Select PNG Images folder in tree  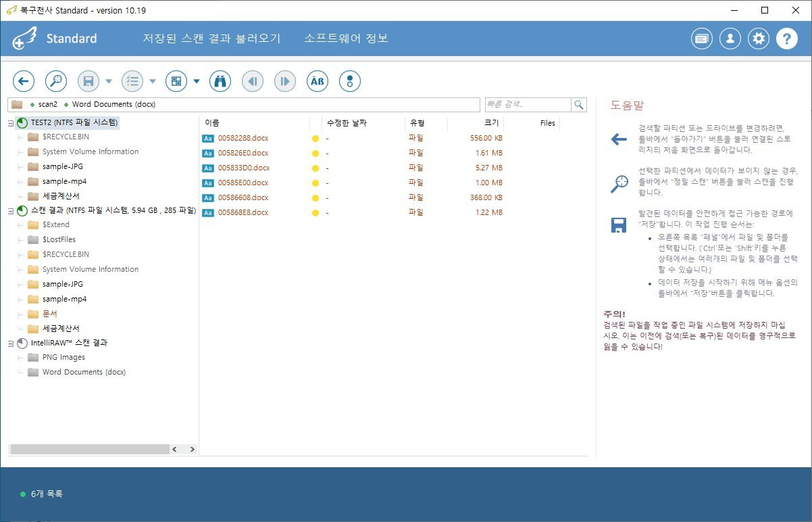64,357
